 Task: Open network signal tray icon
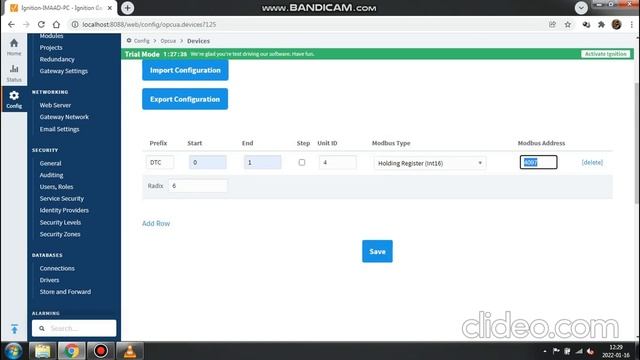coord(579,351)
